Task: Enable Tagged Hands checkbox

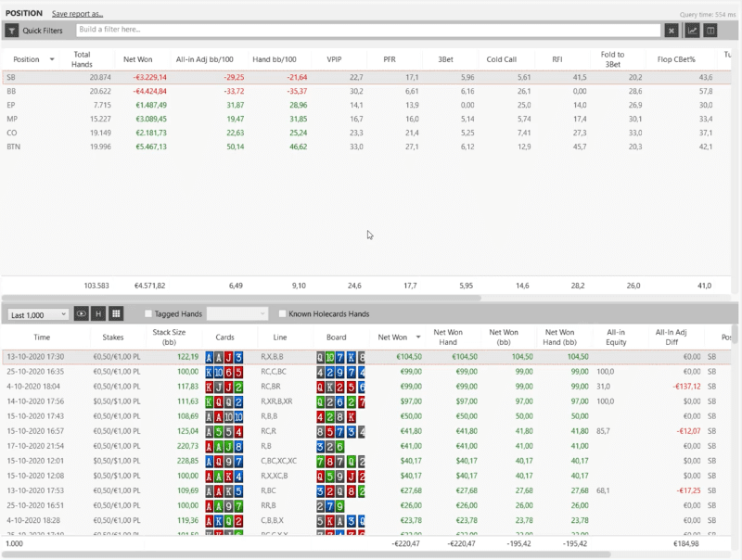Action: (149, 314)
